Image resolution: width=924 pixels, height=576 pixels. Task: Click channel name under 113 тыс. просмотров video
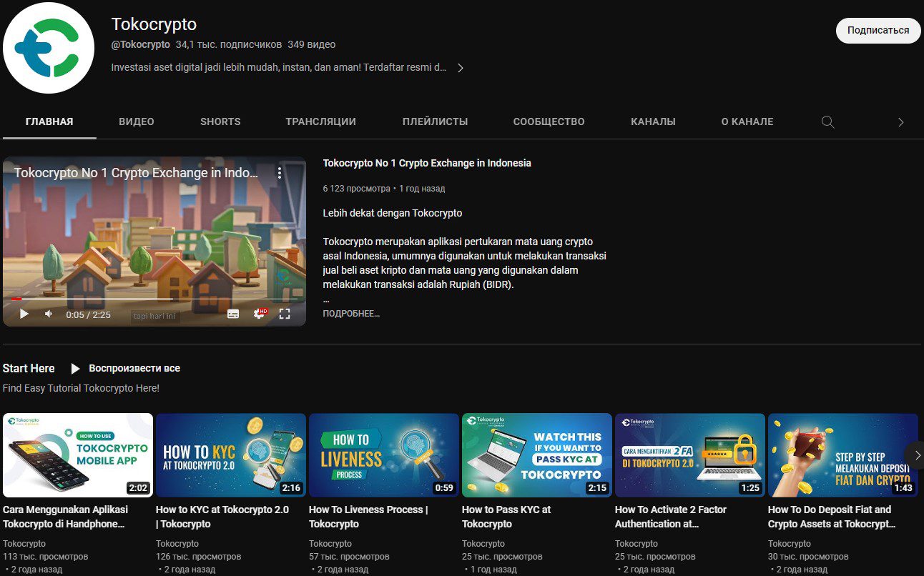point(24,544)
